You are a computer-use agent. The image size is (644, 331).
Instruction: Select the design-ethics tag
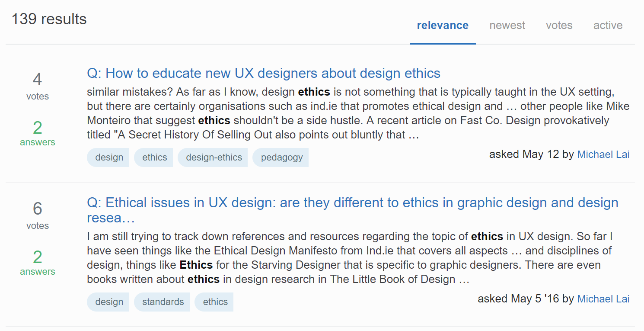click(214, 157)
